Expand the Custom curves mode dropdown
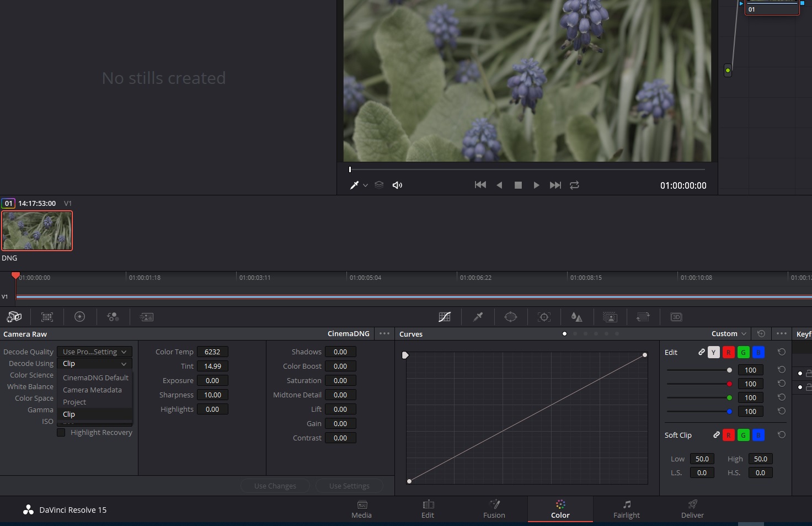Viewport: 812px width, 526px height. click(x=729, y=334)
